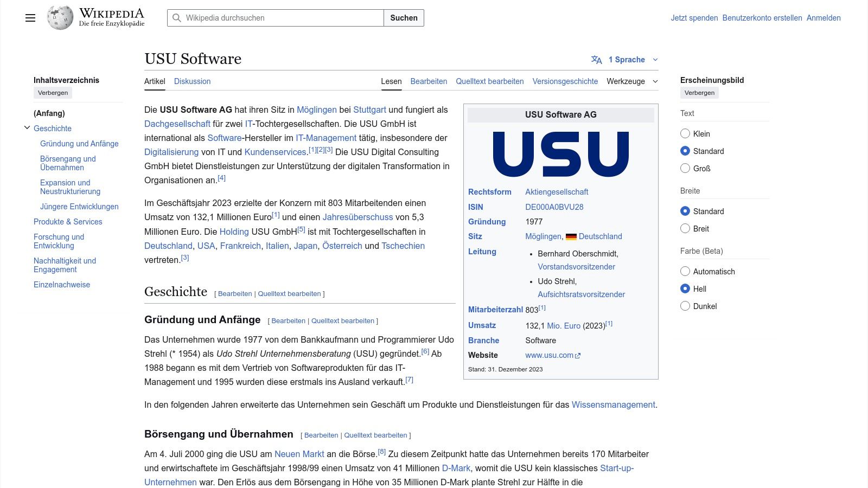Select the Hell color option
Screen dimensions: 868x488
click(x=685, y=288)
